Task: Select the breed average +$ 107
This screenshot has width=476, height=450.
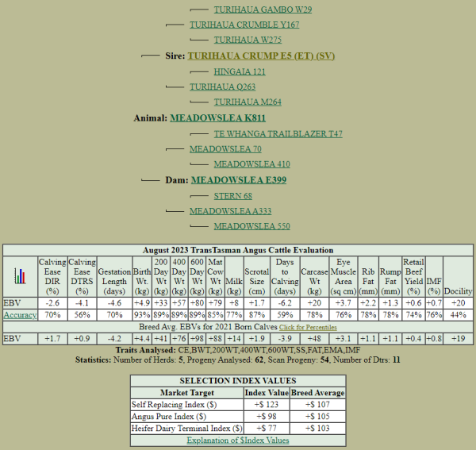Action: (317, 405)
